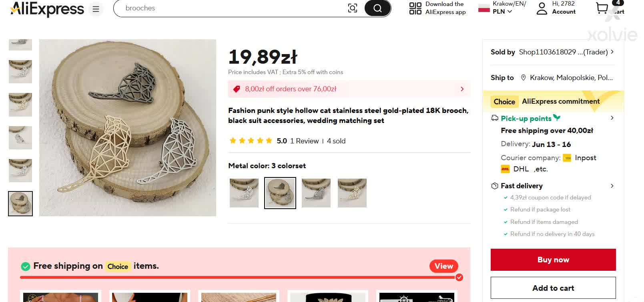Open the hamburger categories menu
Image resolution: width=644 pixels, height=302 pixels.
(x=96, y=9)
